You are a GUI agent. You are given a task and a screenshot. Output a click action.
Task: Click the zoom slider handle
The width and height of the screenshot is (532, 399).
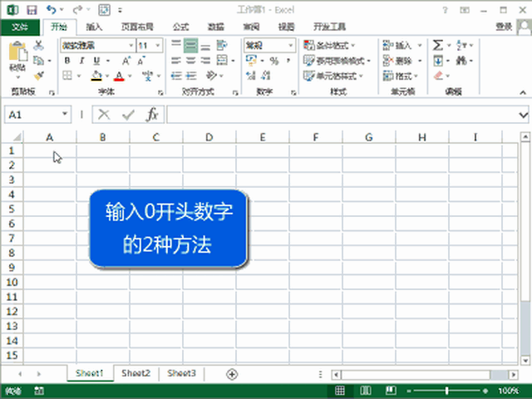tap(447, 391)
